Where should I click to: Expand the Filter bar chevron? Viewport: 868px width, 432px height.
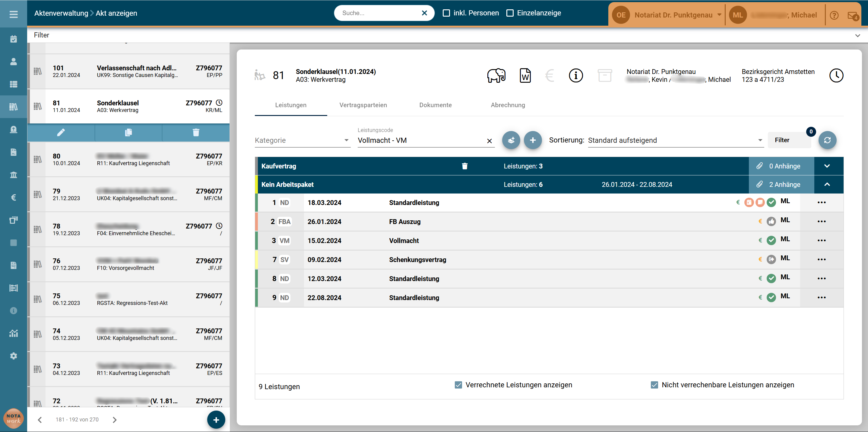857,35
